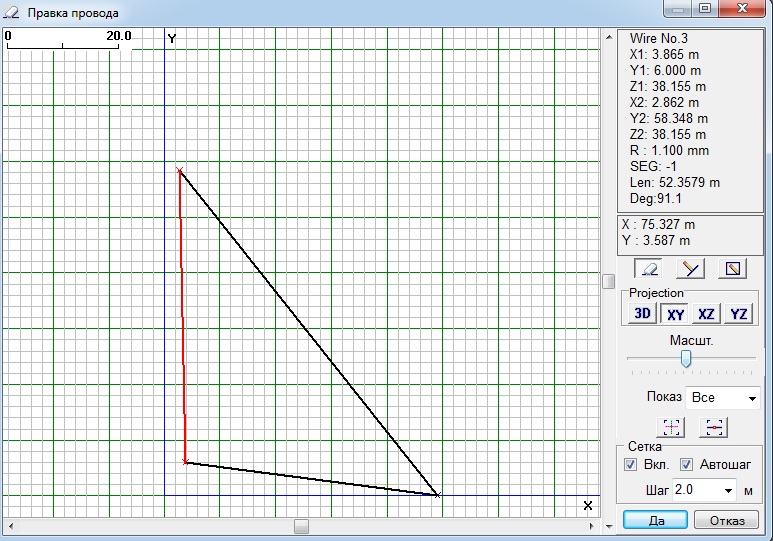
Task: Click the 'X2: 2.862 m' value
Action: [664, 103]
